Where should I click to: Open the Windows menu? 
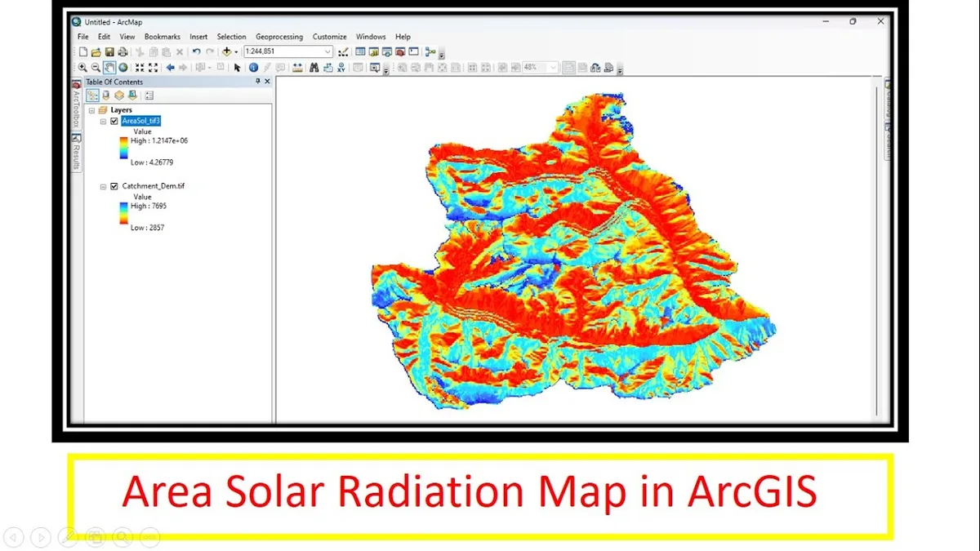click(x=371, y=37)
